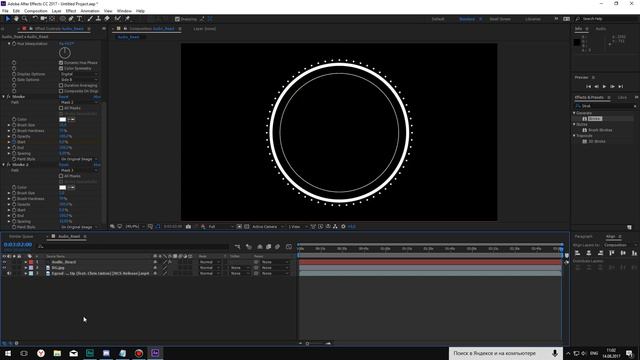
Task: Select the Libraries workspace
Action: [533, 19]
